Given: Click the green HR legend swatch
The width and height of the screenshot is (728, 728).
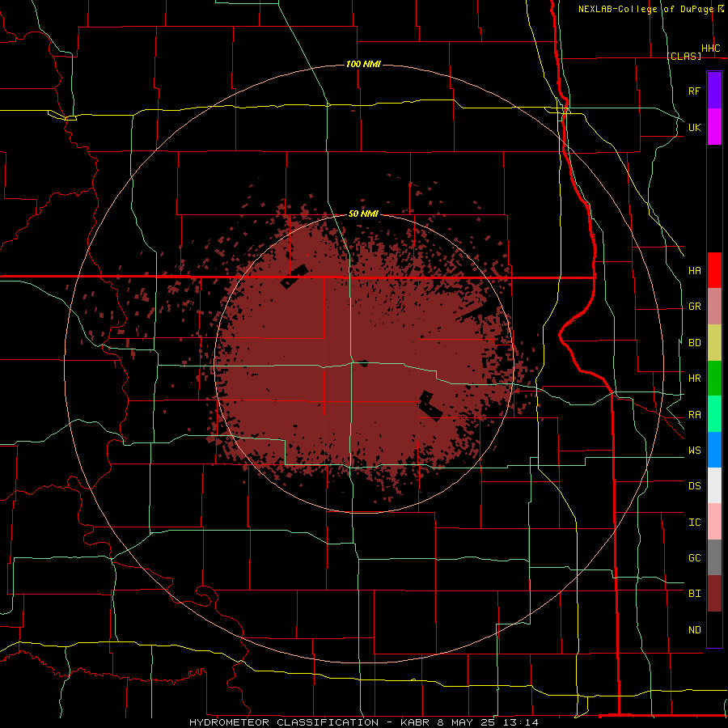Looking at the screenshot, I should pyautogui.click(x=714, y=379).
